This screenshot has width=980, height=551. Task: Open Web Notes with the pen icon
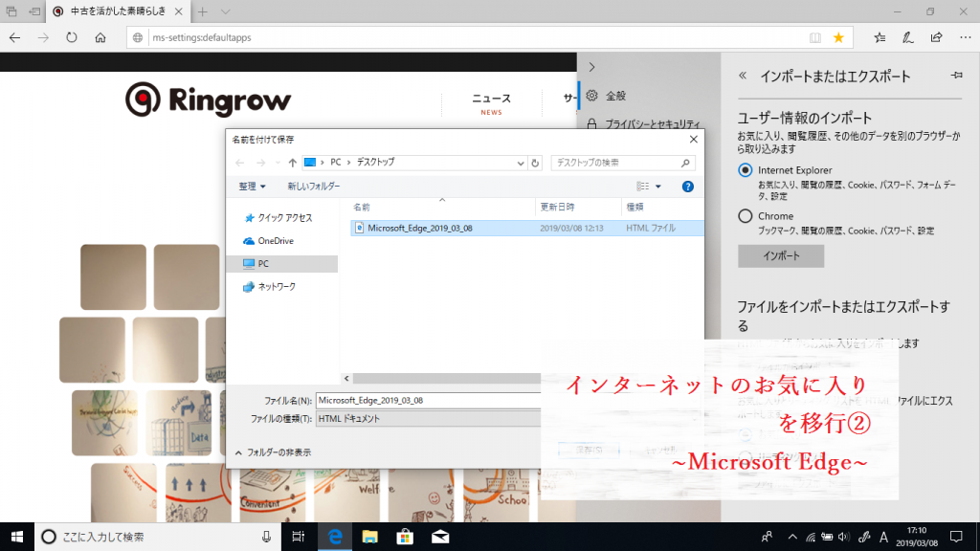(x=907, y=37)
